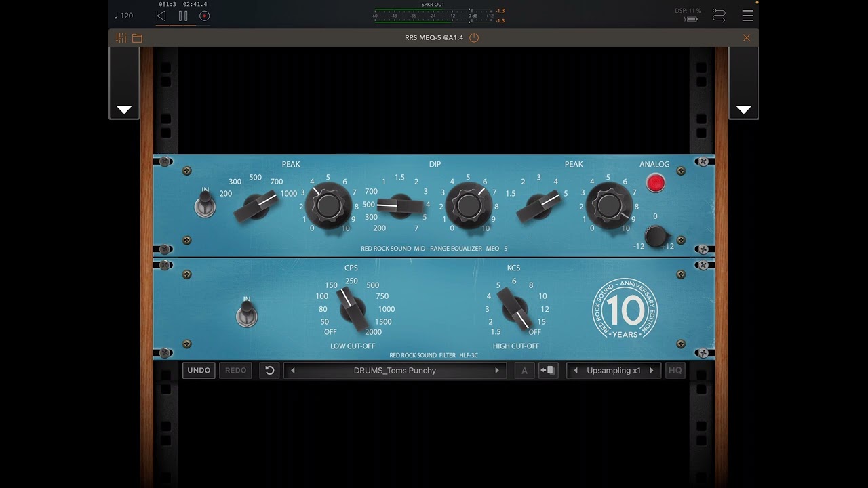Click the 081:3 bar position readout
This screenshot has width=868, height=488.
click(167, 5)
